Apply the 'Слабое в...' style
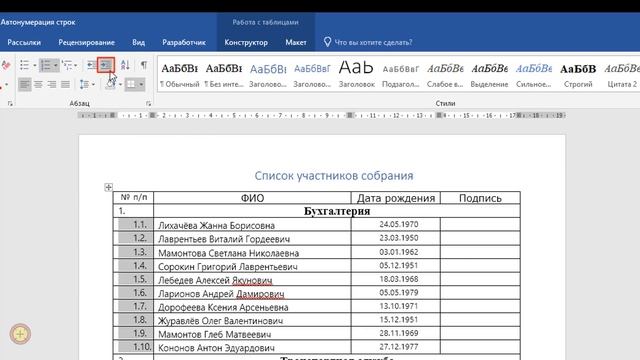The width and height of the screenshot is (640, 360). 445,74
